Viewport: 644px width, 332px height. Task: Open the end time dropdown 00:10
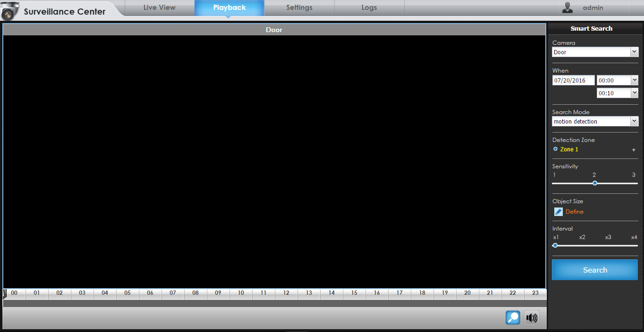tap(618, 93)
